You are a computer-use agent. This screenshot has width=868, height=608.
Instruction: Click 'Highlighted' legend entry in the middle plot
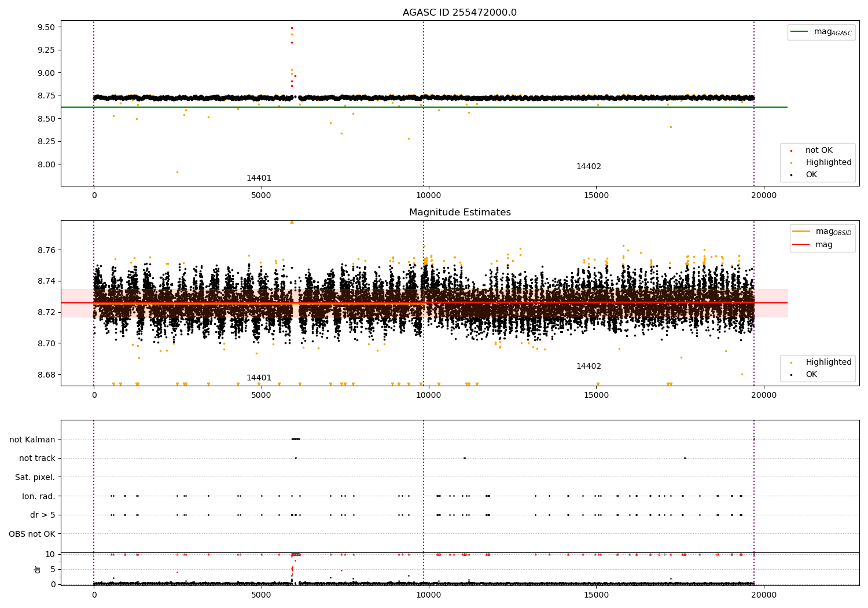[x=822, y=362]
